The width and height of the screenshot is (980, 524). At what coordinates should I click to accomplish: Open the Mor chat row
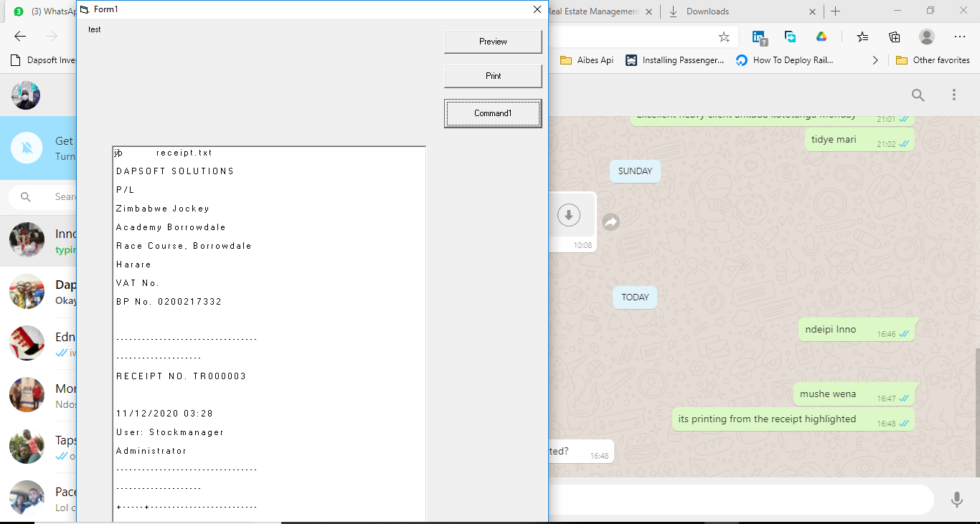(x=39, y=396)
